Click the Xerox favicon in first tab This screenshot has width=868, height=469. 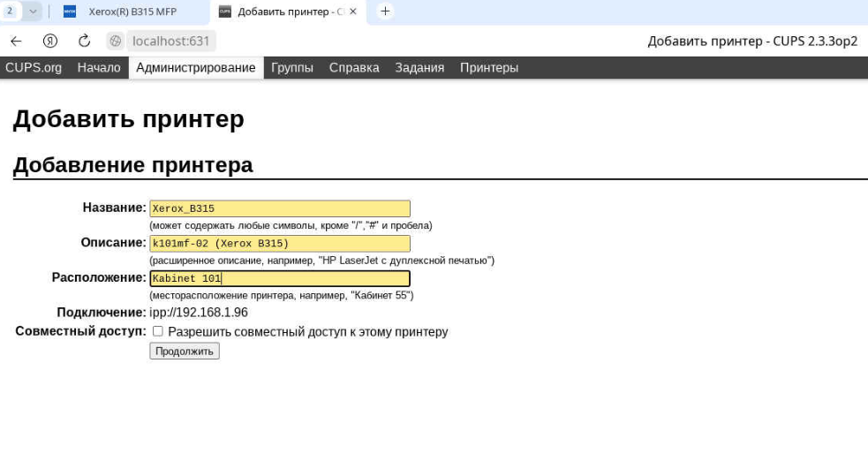(70, 11)
